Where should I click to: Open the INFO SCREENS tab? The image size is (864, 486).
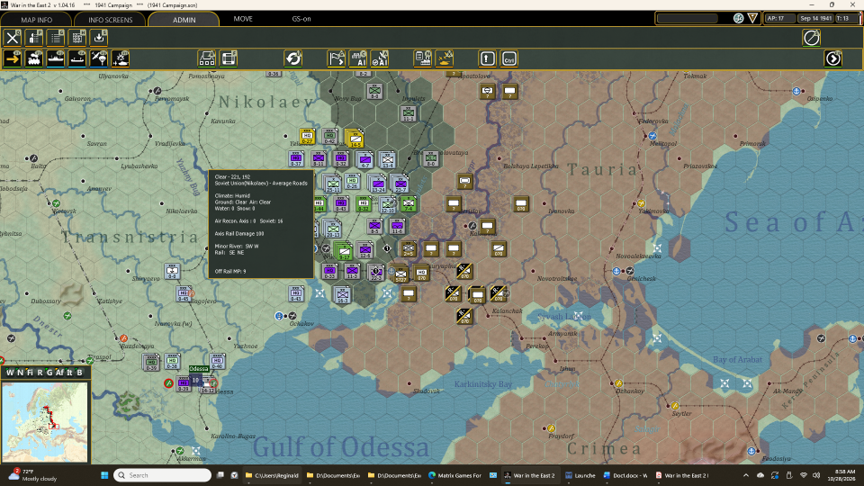110,20
